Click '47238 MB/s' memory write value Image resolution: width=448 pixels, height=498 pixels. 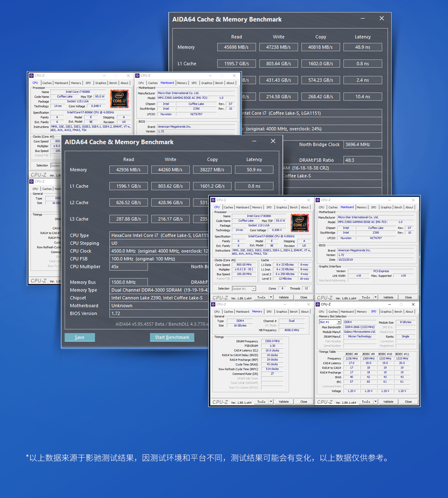pos(279,47)
